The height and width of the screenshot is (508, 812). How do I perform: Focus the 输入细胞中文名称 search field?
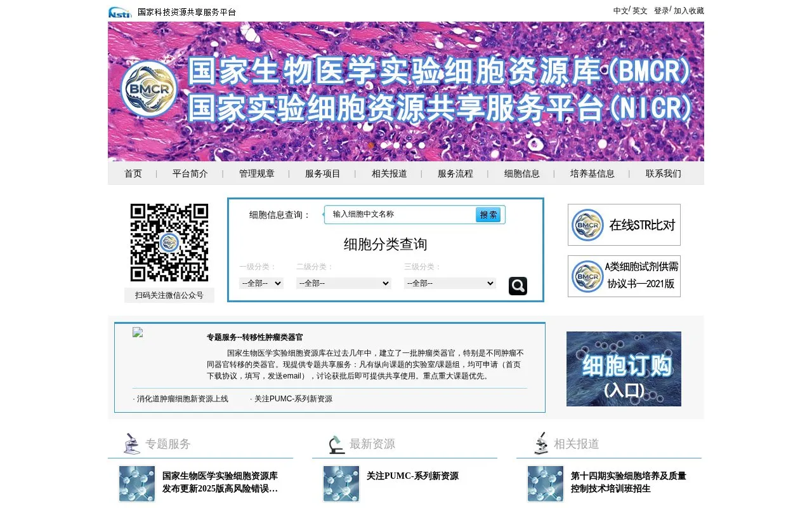point(401,215)
